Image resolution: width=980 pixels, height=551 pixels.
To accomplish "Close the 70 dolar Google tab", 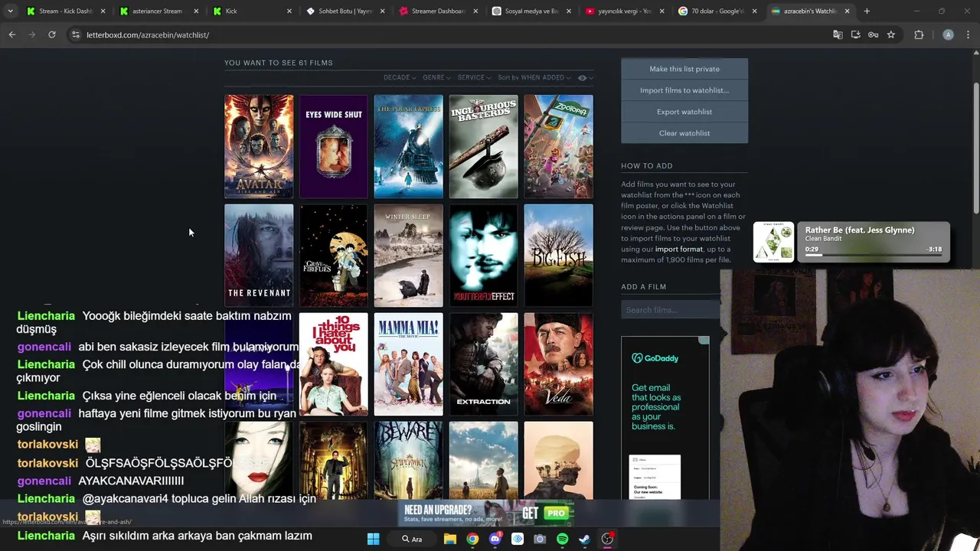I will pyautogui.click(x=755, y=11).
